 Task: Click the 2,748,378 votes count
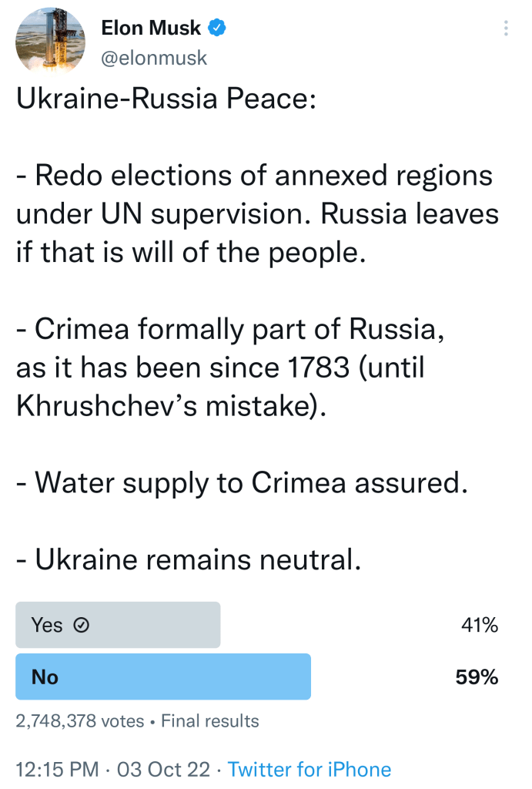click(80, 721)
